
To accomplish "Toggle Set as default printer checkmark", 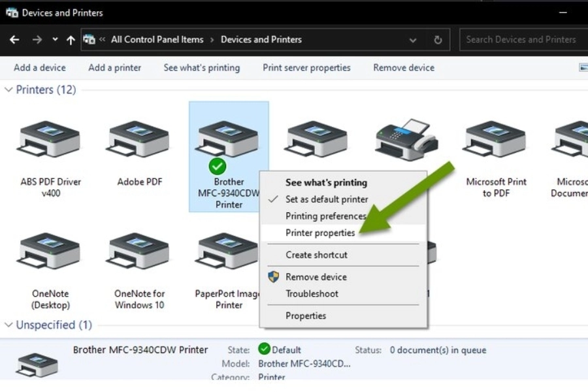I will click(327, 199).
